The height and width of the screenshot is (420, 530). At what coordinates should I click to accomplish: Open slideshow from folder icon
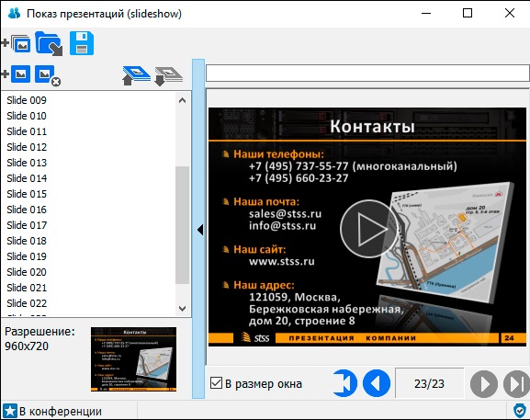coord(49,43)
